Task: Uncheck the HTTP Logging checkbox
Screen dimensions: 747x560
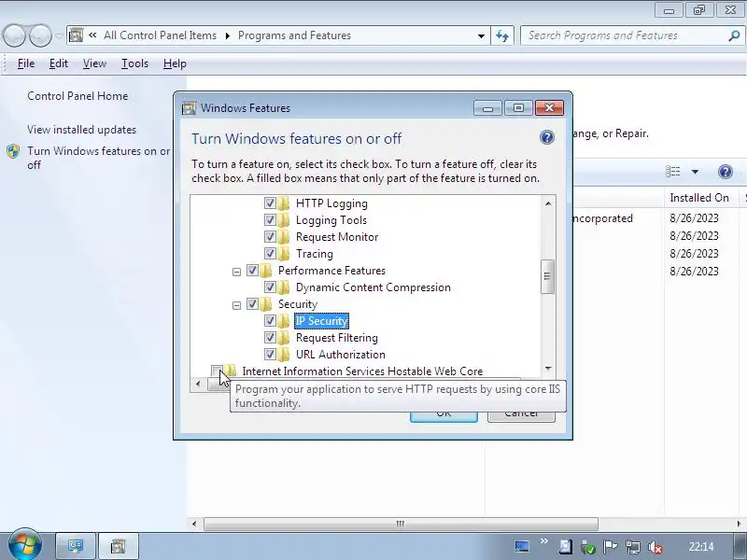Action: point(270,203)
